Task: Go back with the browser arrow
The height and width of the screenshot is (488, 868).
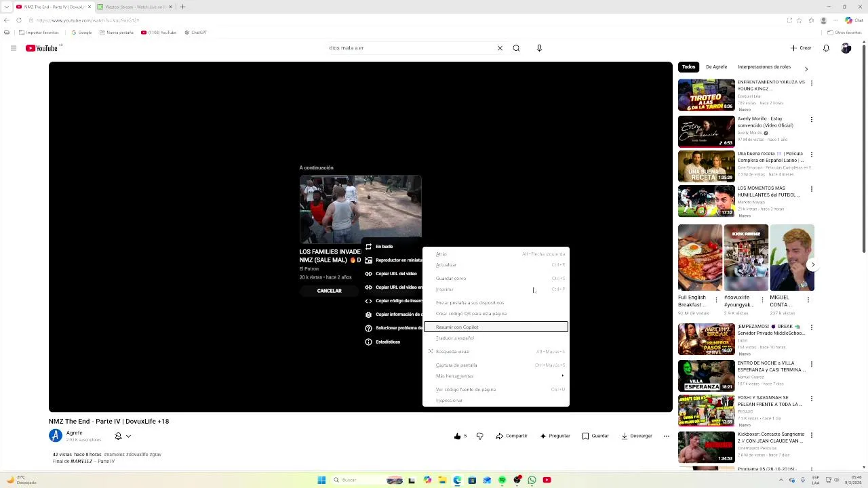Action: (x=7, y=20)
